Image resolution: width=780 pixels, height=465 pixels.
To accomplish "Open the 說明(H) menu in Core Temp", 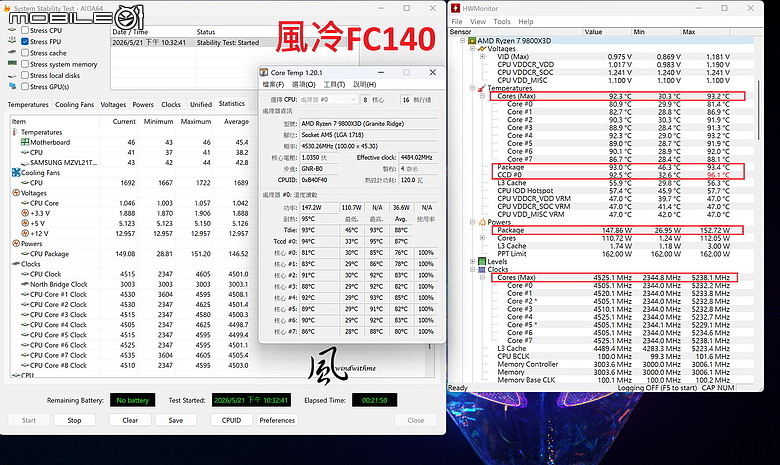I will click(x=365, y=85).
